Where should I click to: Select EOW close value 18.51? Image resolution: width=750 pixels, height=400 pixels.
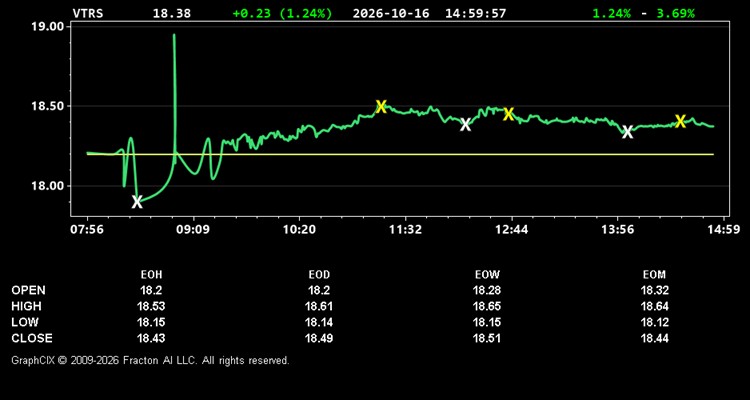(x=487, y=338)
